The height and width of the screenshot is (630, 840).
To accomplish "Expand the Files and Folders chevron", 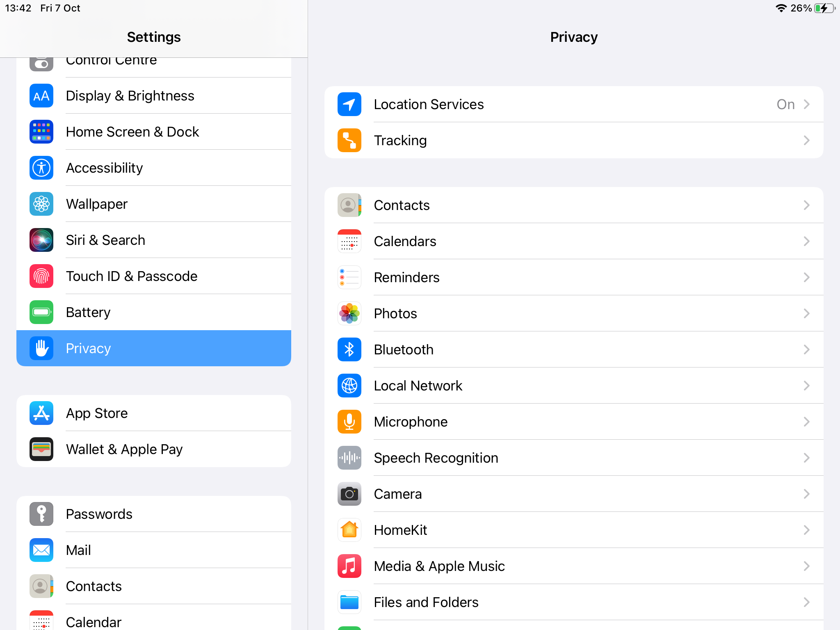I will click(x=806, y=602).
